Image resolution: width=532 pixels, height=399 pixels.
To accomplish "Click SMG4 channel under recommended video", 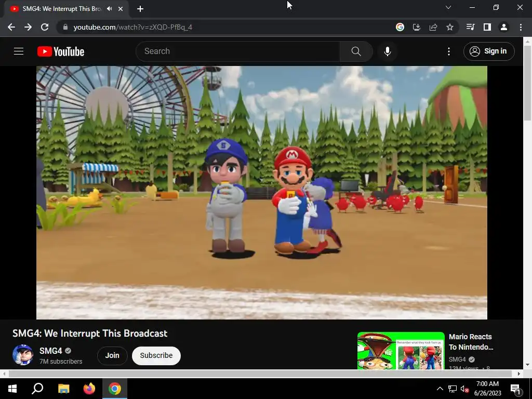I will click(457, 359).
